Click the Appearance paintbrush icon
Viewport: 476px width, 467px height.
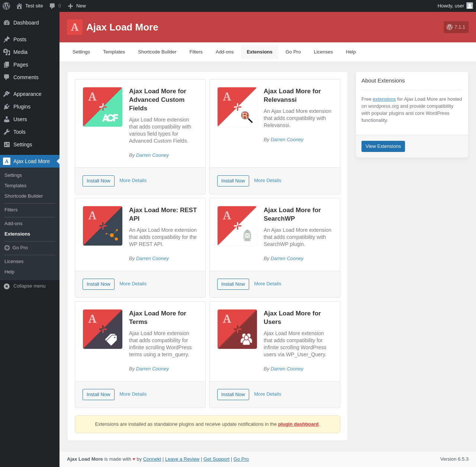click(x=7, y=94)
